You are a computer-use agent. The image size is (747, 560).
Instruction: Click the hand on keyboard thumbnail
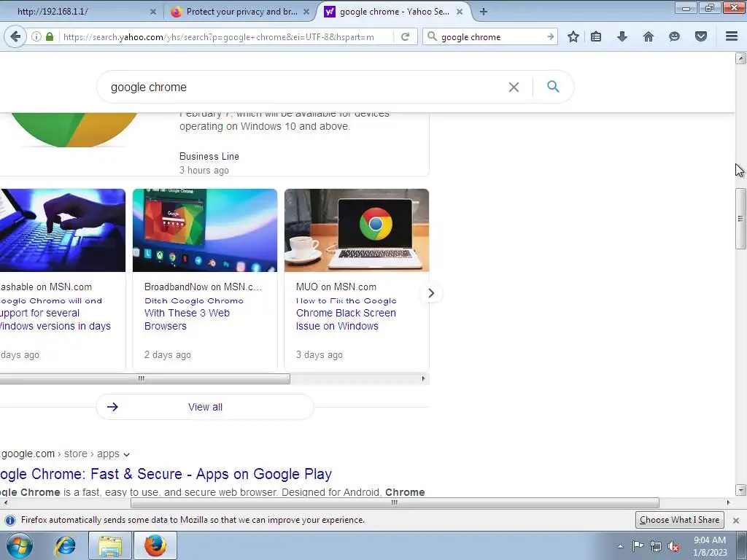pos(63,230)
